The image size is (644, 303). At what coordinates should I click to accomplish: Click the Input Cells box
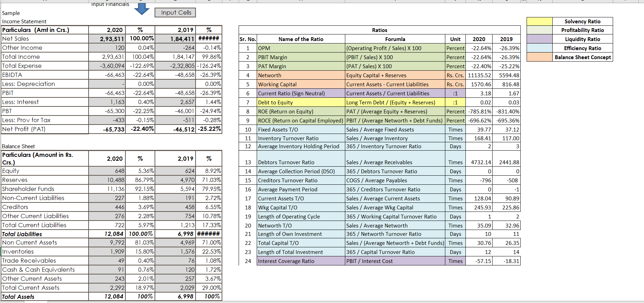coord(175,13)
